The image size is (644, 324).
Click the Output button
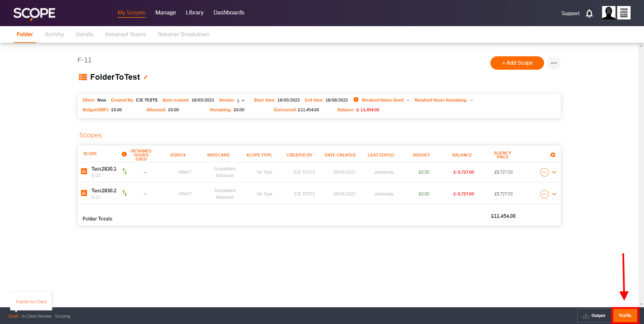coord(594,316)
